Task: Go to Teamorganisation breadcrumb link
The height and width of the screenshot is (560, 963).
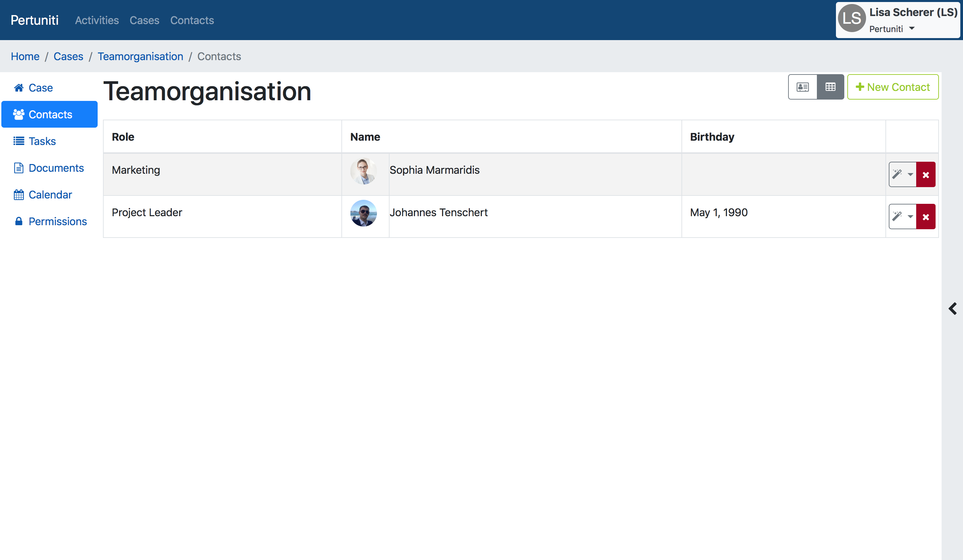Action: tap(140, 56)
